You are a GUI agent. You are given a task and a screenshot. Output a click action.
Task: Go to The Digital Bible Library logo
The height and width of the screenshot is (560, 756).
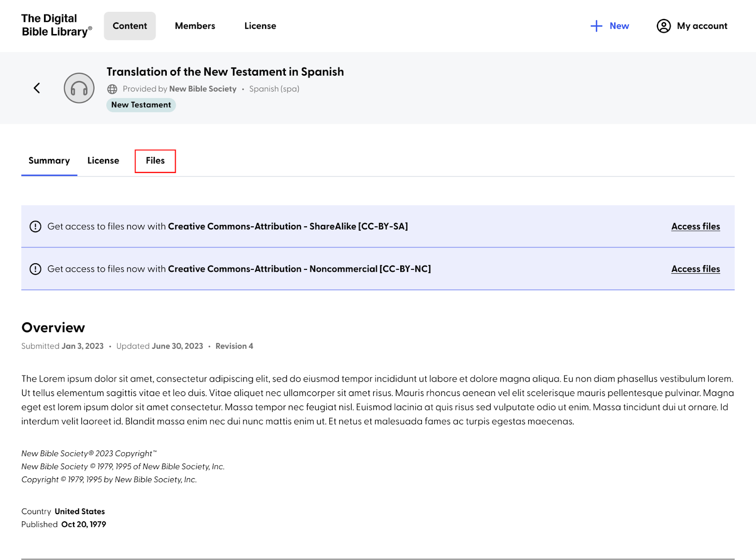57,25
